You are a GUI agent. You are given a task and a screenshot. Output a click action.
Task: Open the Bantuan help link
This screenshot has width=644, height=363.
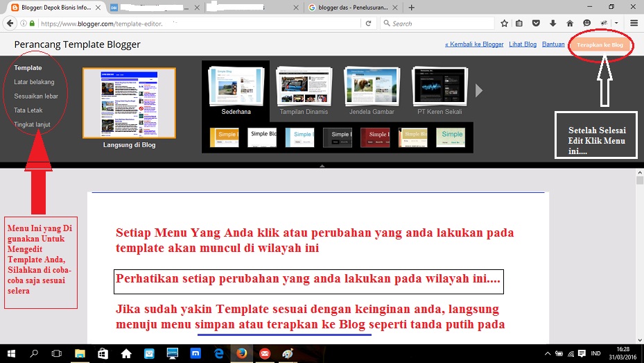point(553,44)
